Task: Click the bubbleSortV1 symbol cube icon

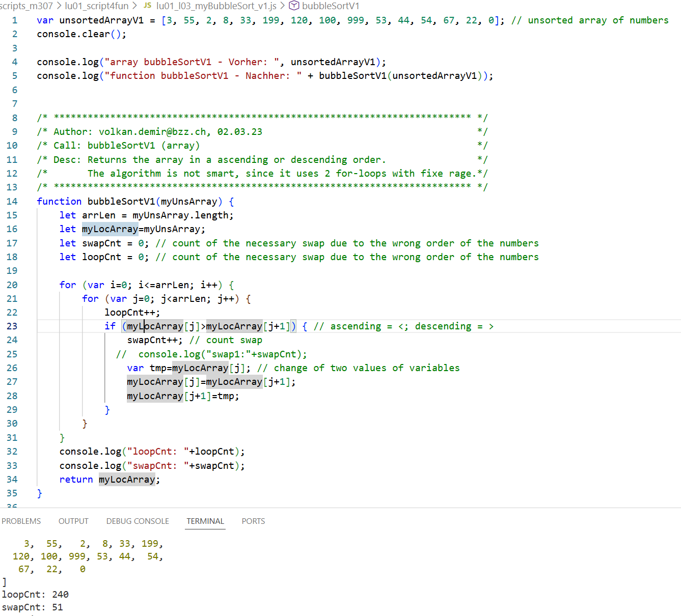Action: click(294, 6)
